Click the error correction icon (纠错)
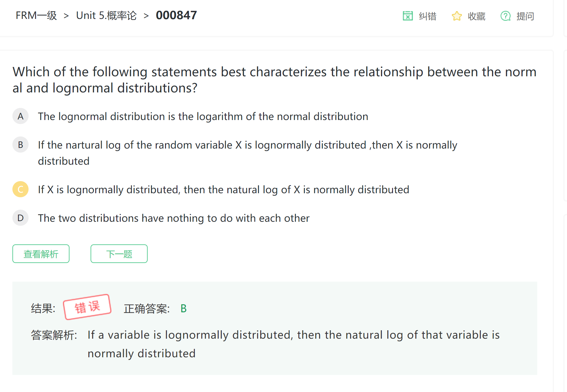The height and width of the screenshot is (392, 567). 408,16
